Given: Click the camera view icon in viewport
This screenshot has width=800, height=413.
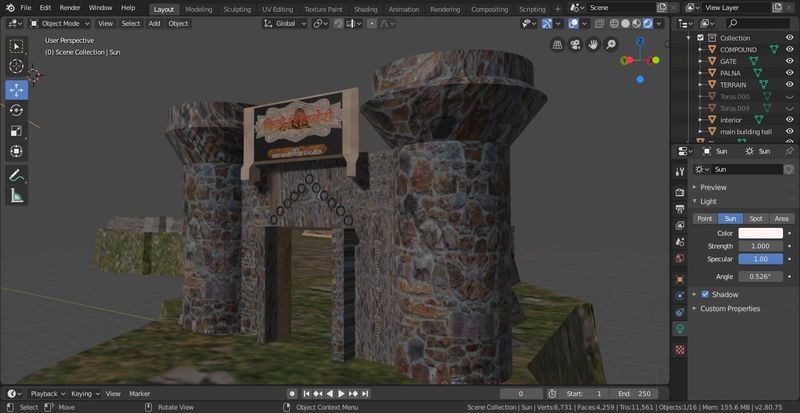Looking at the screenshot, I should pyautogui.click(x=576, y=44).
